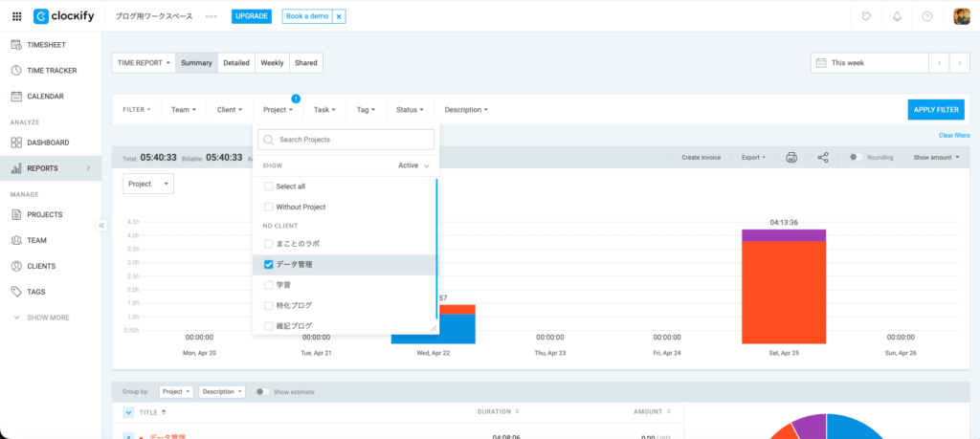Uncheck the データ管理 project checkbox

(x=269, y=264)
